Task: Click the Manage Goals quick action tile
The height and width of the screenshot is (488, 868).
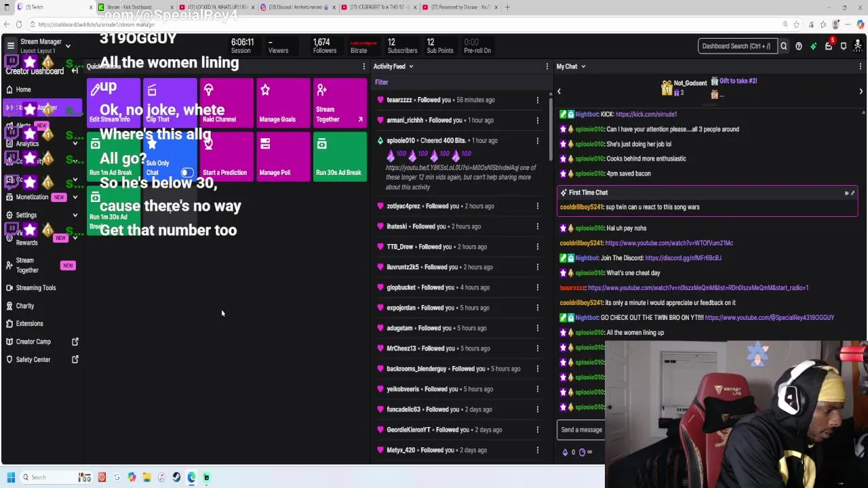Action: (x=283, y=103)
